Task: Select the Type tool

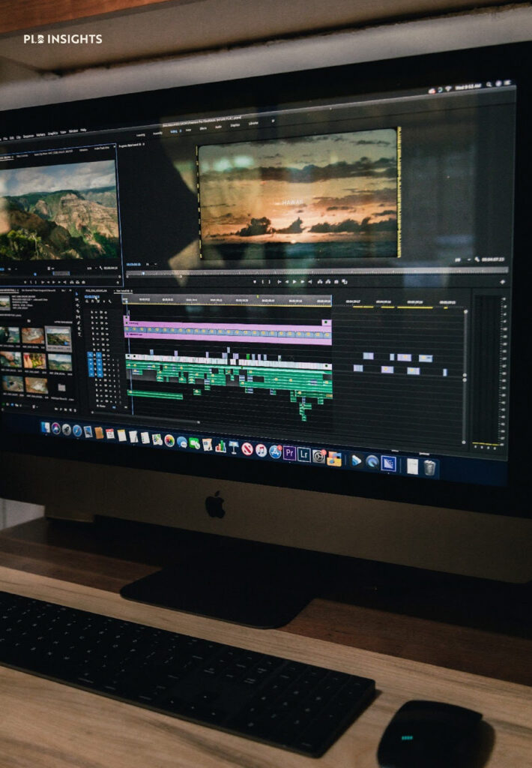Action: [x=79, y=334]
